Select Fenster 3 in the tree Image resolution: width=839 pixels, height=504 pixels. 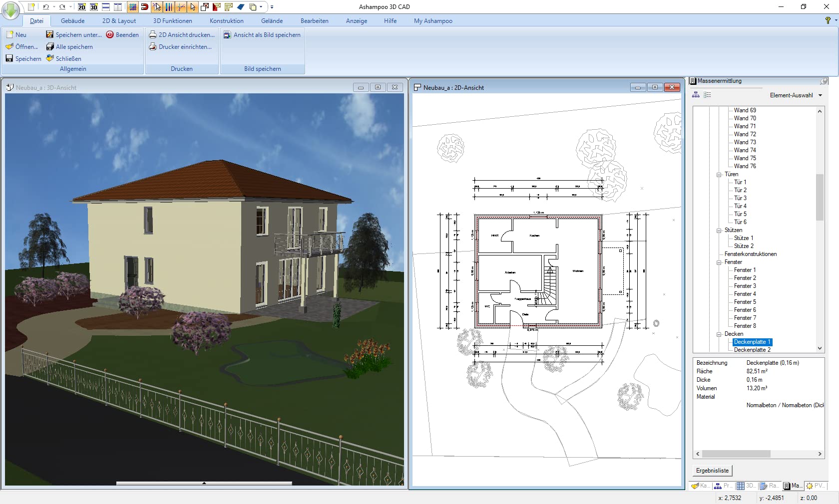pyautogui.click(x=745, y=286)
